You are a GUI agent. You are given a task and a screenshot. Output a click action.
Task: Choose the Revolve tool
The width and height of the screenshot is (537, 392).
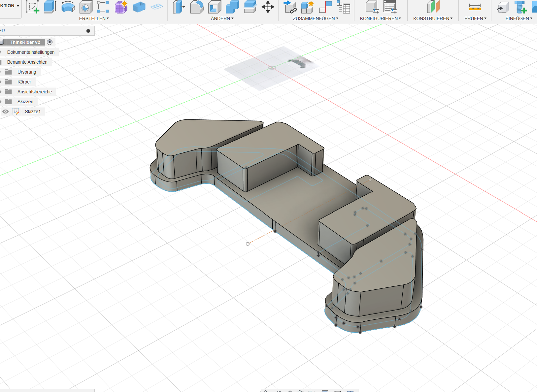tap(68, 7)
